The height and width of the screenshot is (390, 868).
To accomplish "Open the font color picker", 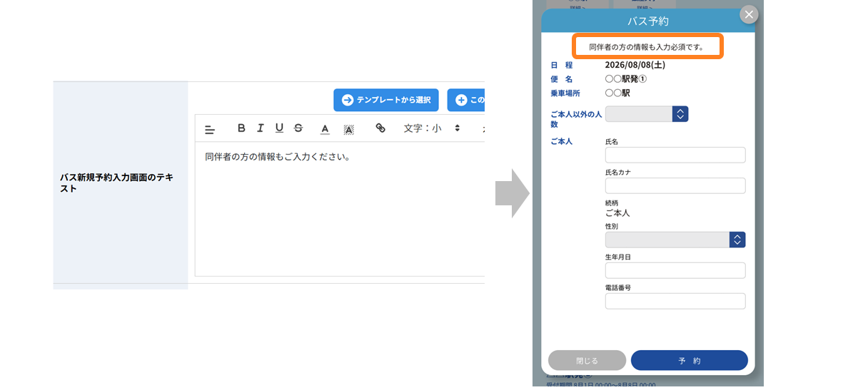I will pyautogui.click(x=325, y=129).
